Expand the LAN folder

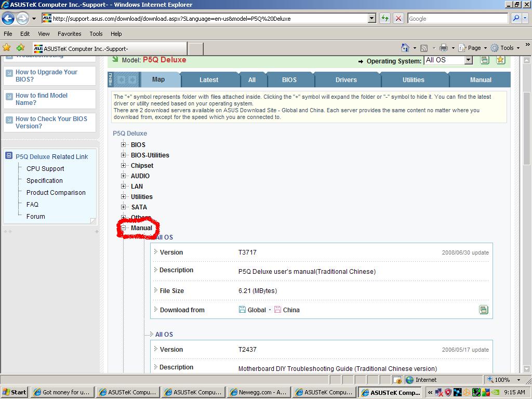point(124,187)
